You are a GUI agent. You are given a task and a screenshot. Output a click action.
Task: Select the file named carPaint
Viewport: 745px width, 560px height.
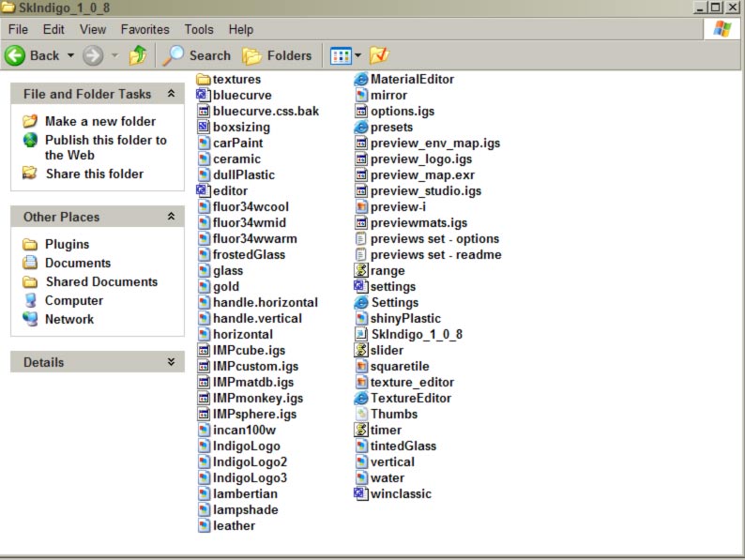[237, 143]
